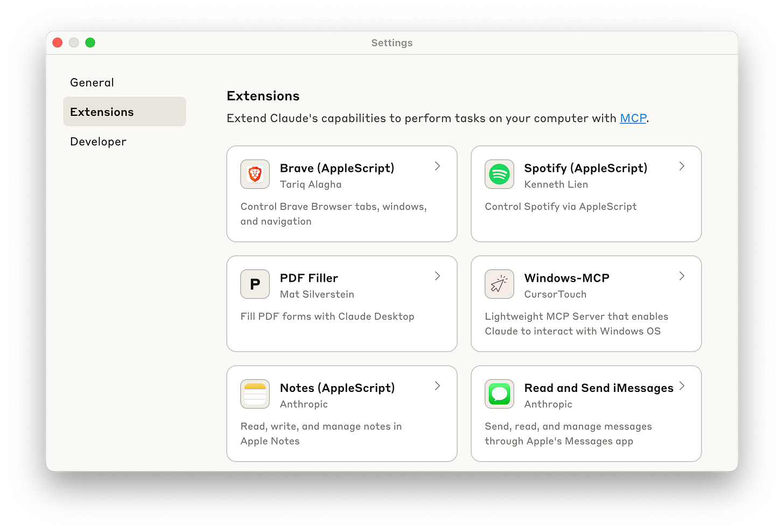This screenshot has height=532, width=784.
Task: Expand the Brave (AppleScript) card chevron
Action: [x=438, y=166]
